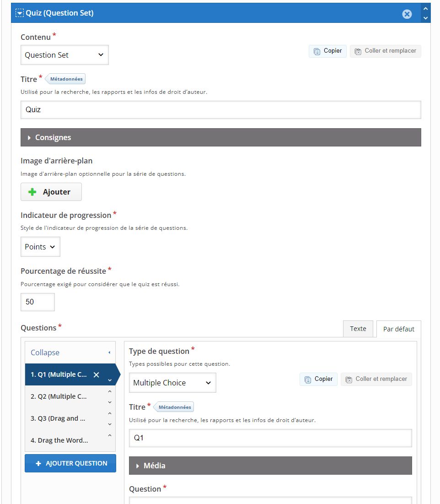Collapse the Quiz (Question Set) header icon
The image size is (440, 504).
coord(20,13)
